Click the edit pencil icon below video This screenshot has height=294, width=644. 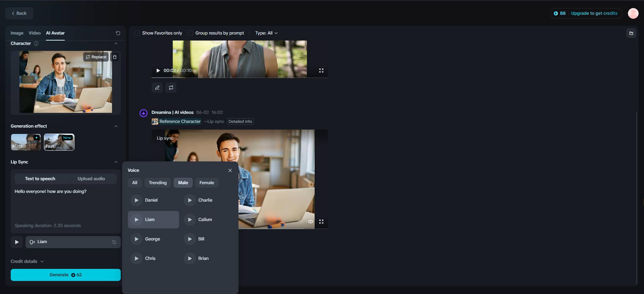(x=157, y=88)
